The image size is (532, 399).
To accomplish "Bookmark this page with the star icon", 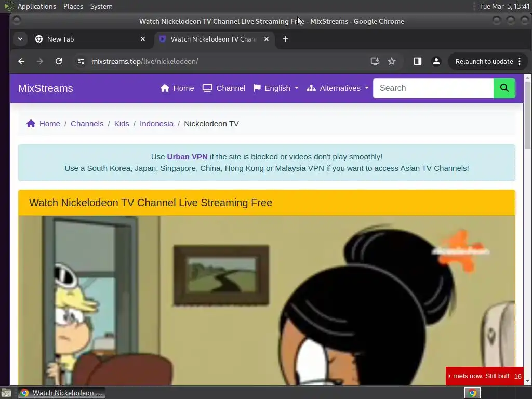I will (392, 61).
